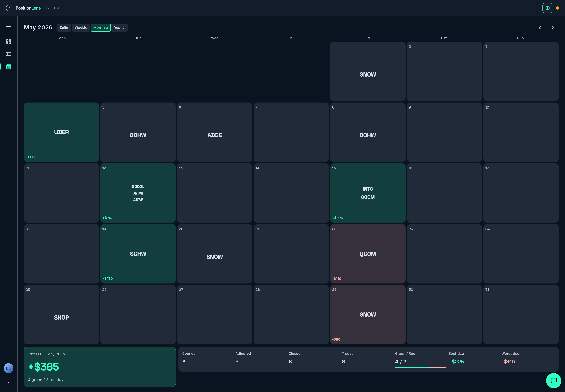This screenshot has height=392, width=565.
Task: Click the +$130 value on May 19
Action: [108, 278]
